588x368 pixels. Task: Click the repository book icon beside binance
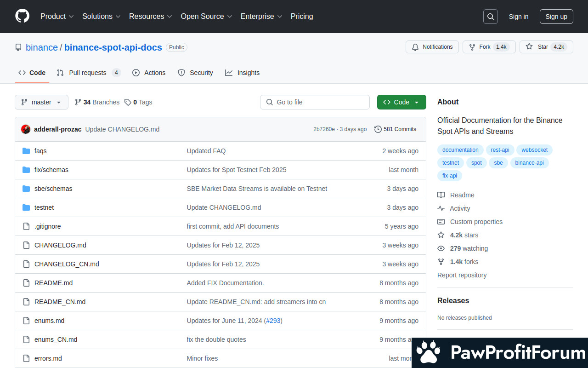click(x=18, y=47)
